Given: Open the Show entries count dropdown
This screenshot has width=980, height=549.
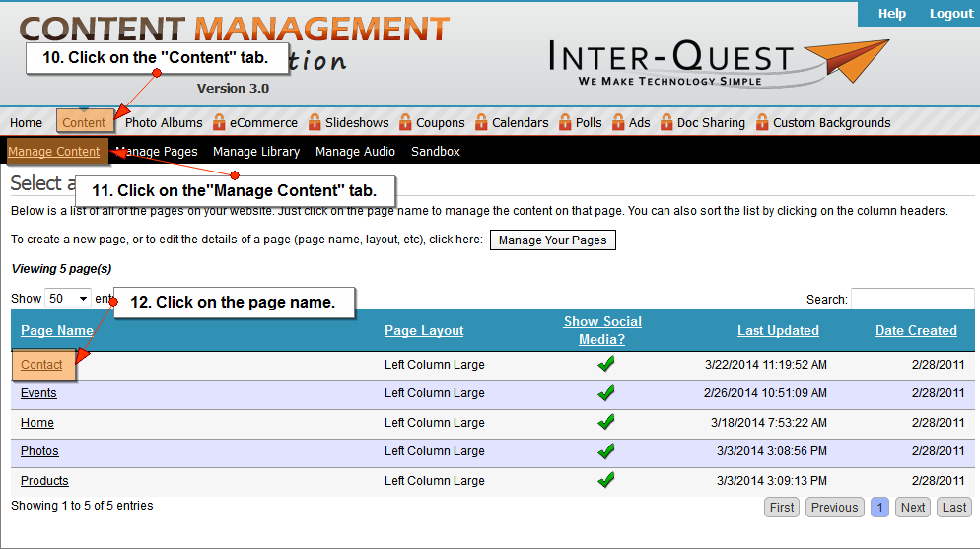Looking at the screenshot, I should pyautogui.click(x=68, y=298).
